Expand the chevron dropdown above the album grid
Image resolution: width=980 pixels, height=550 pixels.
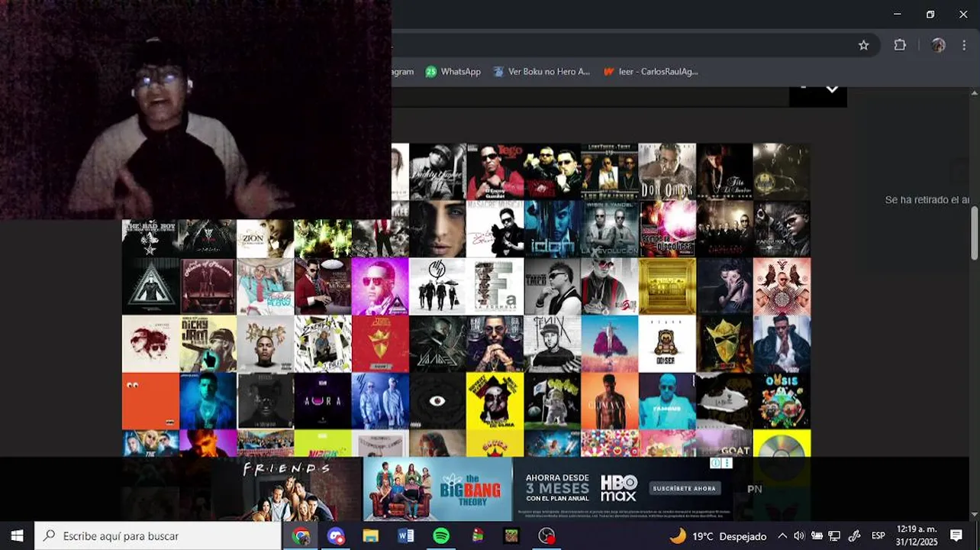(832, 89)
